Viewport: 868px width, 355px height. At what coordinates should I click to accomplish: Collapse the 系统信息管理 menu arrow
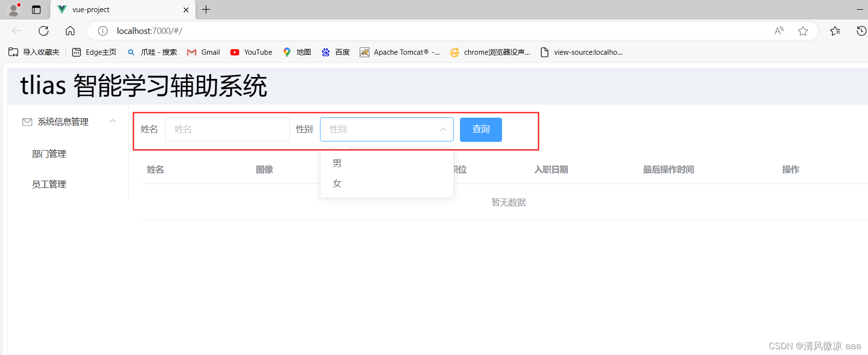click(x=112, y=122)
